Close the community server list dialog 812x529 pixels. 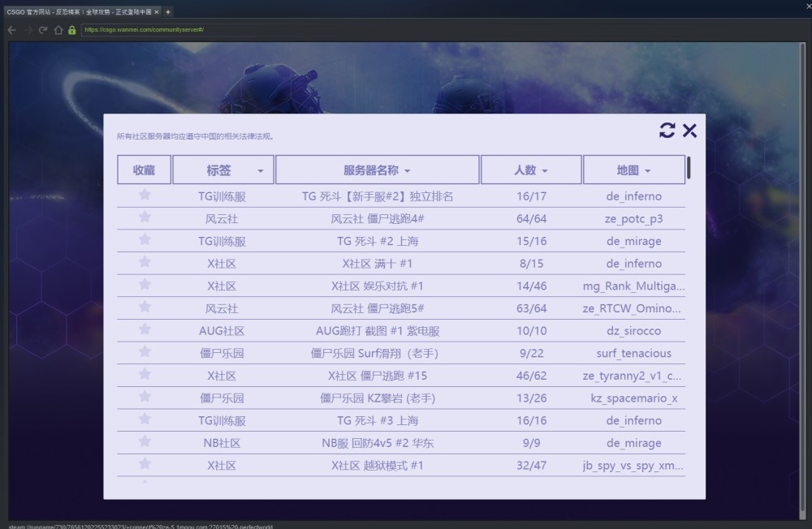pyautogui.click(x=689, y=130)
